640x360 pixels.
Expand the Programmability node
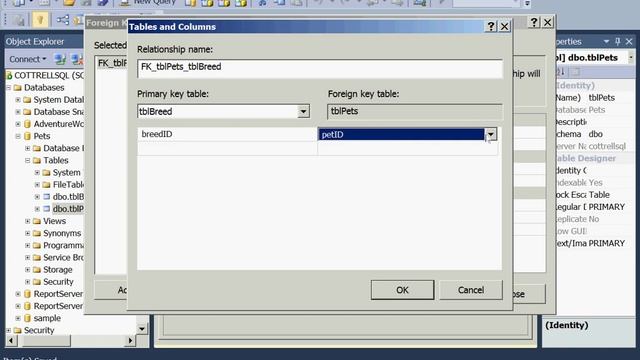click(x=28, y=245)
